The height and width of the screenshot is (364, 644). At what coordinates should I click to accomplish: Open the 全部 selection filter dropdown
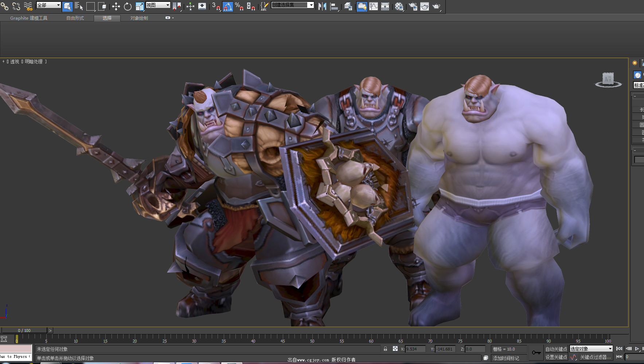[48, 5]
